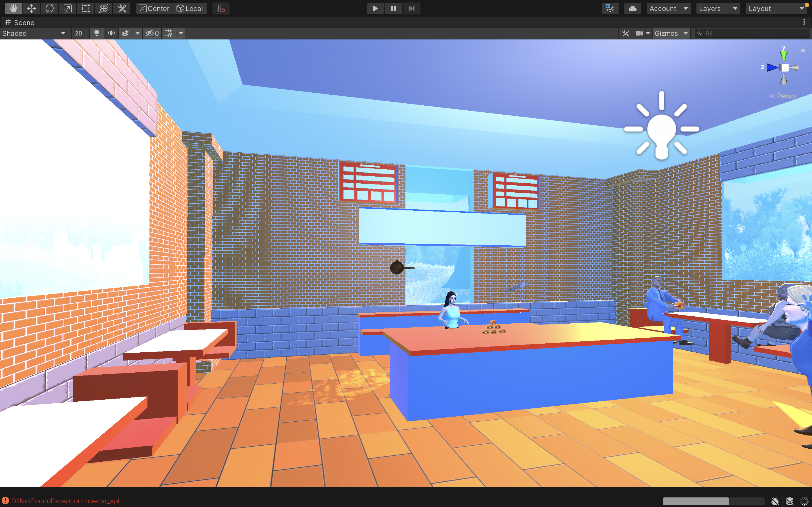Screen dimensions: 812x507
Task: Toggle 2D view mode
Action: tap(78, 33)
